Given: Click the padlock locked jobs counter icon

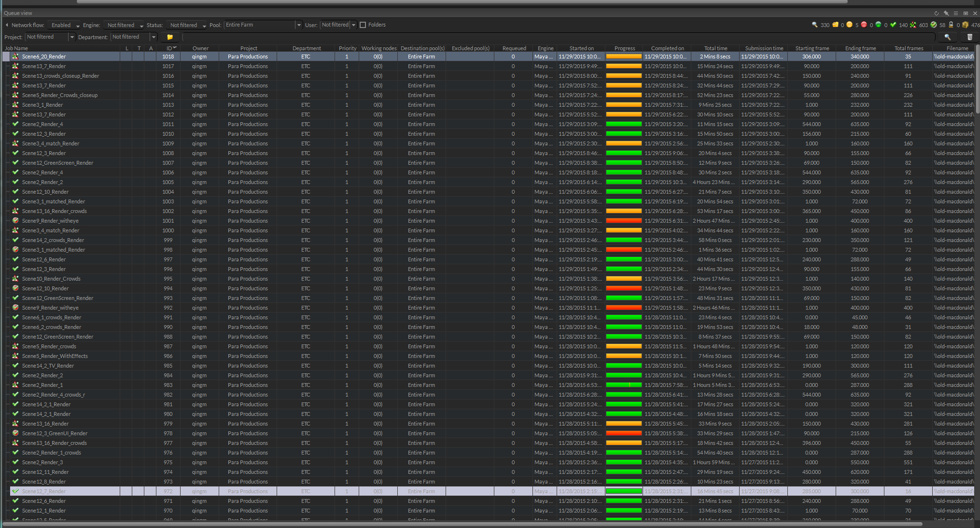Looking at the screenshot, I should (951, 25).
